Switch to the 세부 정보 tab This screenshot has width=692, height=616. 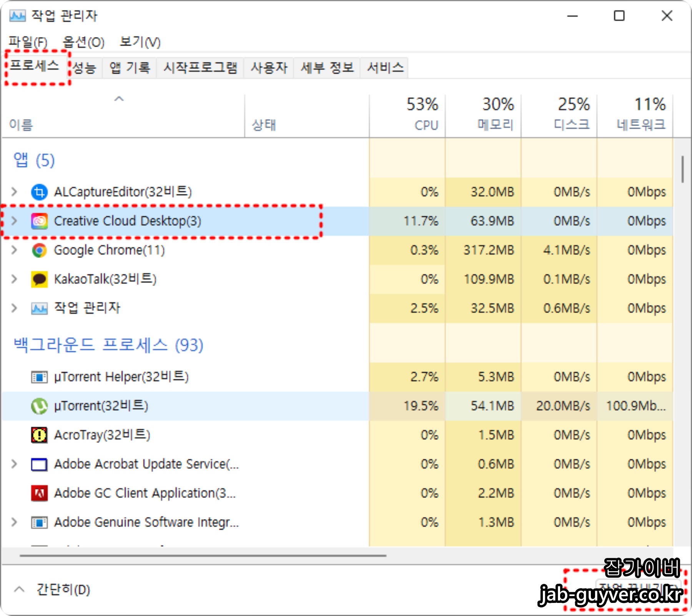pyautogui.click(x=327, y=68)
